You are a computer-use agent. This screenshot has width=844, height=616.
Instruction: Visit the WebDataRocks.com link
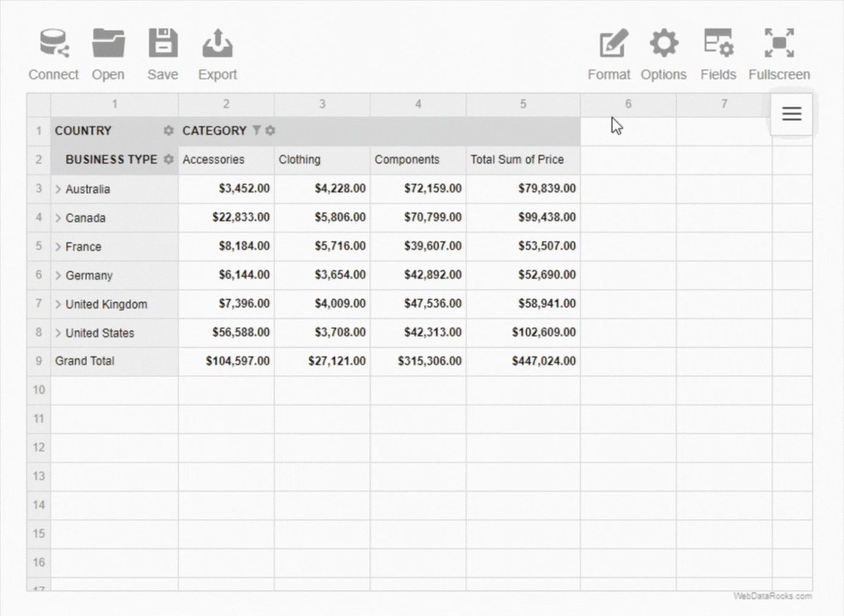pyautogui.click(x=772, y=596)
